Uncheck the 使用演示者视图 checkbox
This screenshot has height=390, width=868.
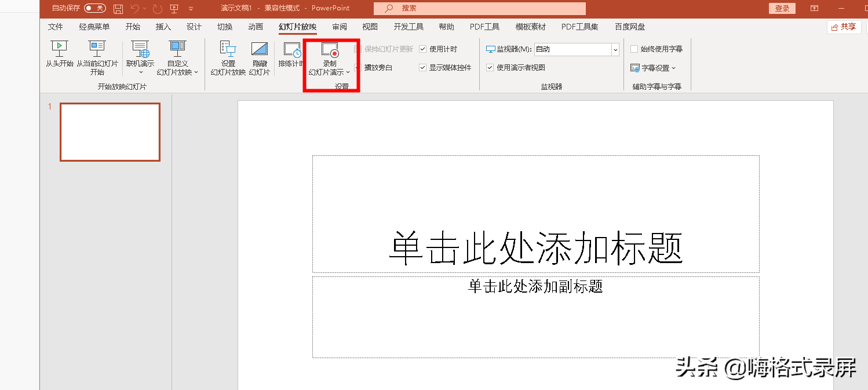coord(490,68)
